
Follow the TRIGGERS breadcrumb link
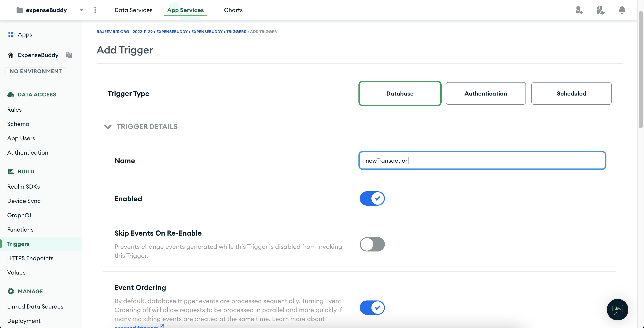click(236, 32)
